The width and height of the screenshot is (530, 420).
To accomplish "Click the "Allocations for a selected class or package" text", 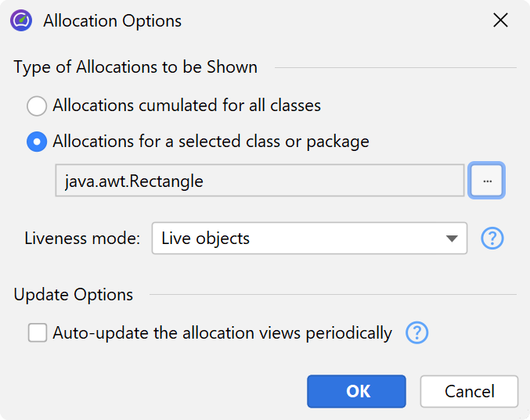I will click(211, 142).
